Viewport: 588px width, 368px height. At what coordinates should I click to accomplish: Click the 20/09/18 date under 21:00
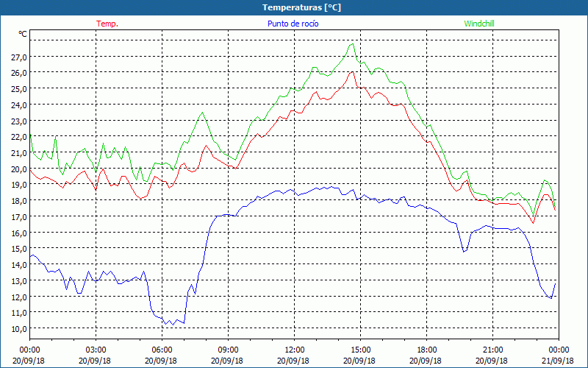click(492, 361)
